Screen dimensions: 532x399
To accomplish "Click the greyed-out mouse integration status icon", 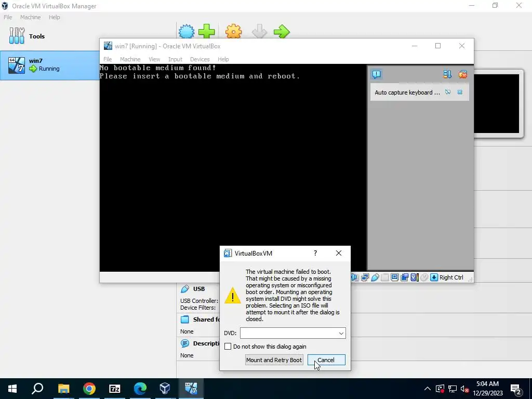I will (x=424, y=277).
